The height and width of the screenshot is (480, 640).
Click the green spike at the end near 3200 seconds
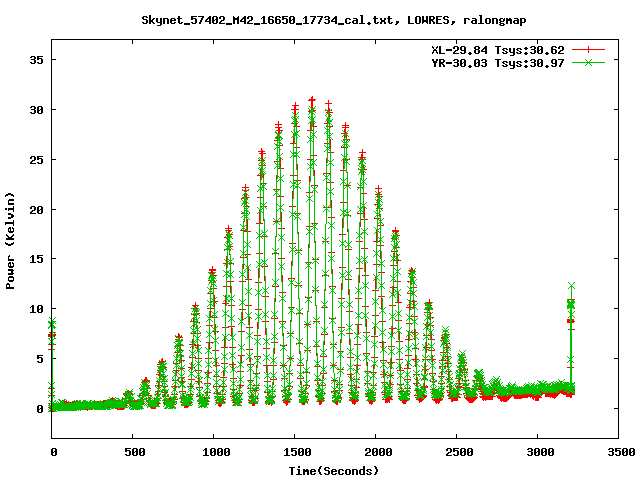[x=571, y=287]
